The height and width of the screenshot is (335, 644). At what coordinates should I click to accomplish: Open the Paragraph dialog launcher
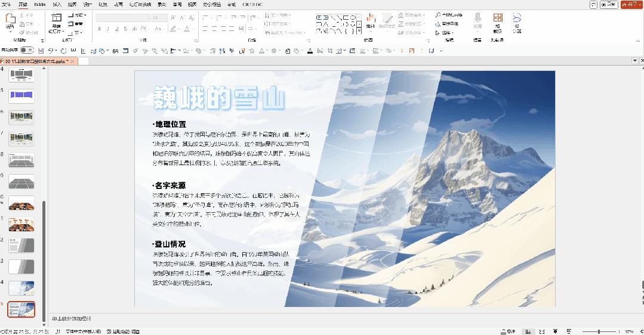coord(309,41)
